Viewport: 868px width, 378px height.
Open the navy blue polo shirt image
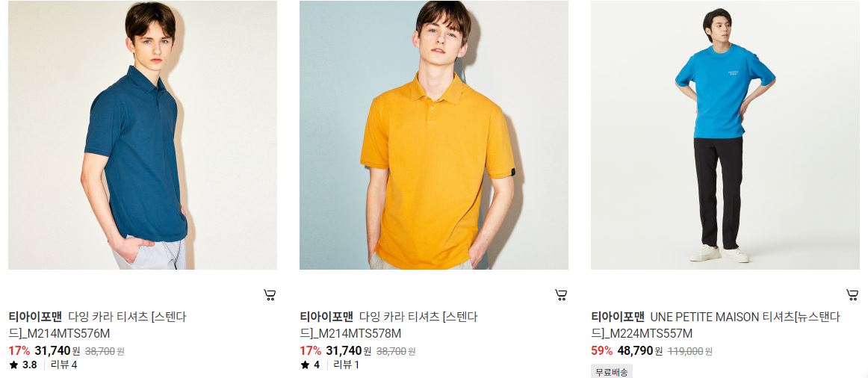pyautogui.click(x=143, y=135)
